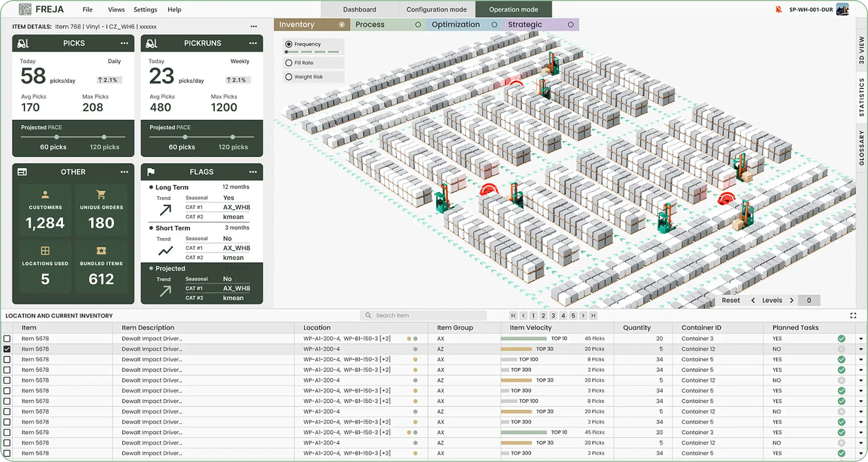Image resolution: width=868 pixels, height=462 pixels.
Task: Switch to the Configuration mode tab
Action: tap(436, 10)
